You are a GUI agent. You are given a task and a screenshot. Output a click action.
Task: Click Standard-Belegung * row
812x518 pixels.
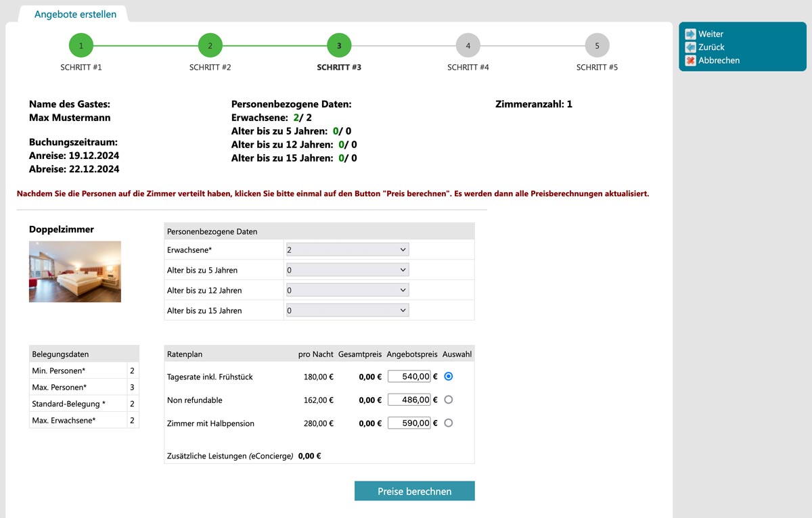(84, 404)
